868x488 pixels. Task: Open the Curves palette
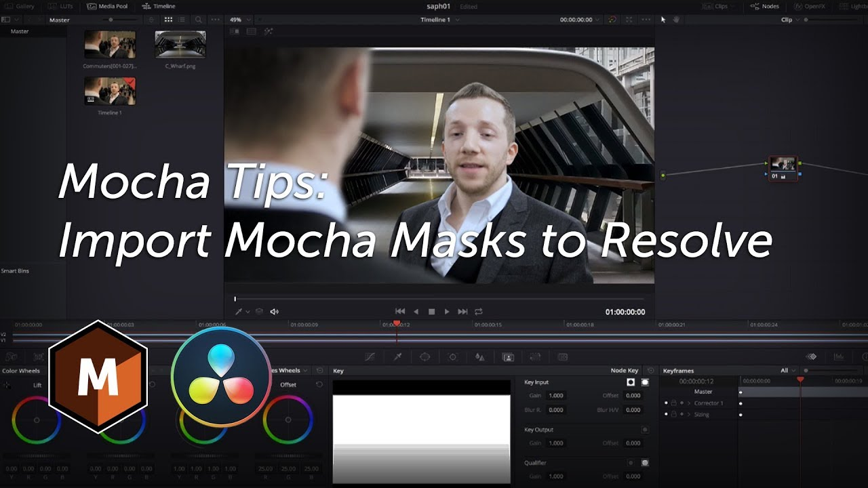coord(370,357)
